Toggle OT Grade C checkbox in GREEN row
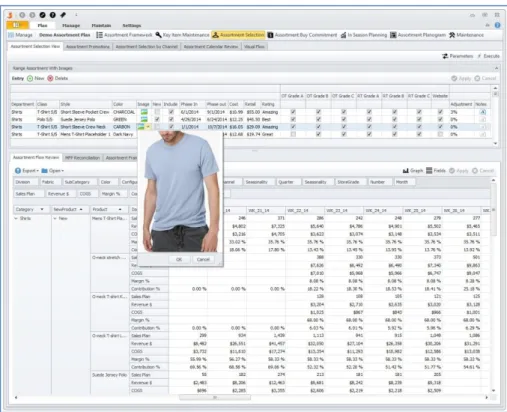This screenshot has width=507, height=412. [x=344, y=119]
